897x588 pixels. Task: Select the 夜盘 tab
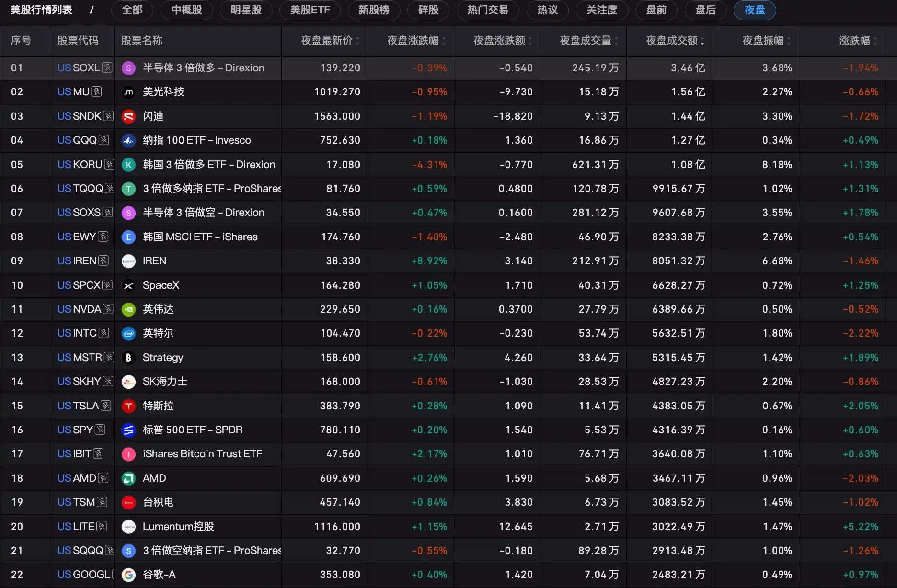click(755, 10)
